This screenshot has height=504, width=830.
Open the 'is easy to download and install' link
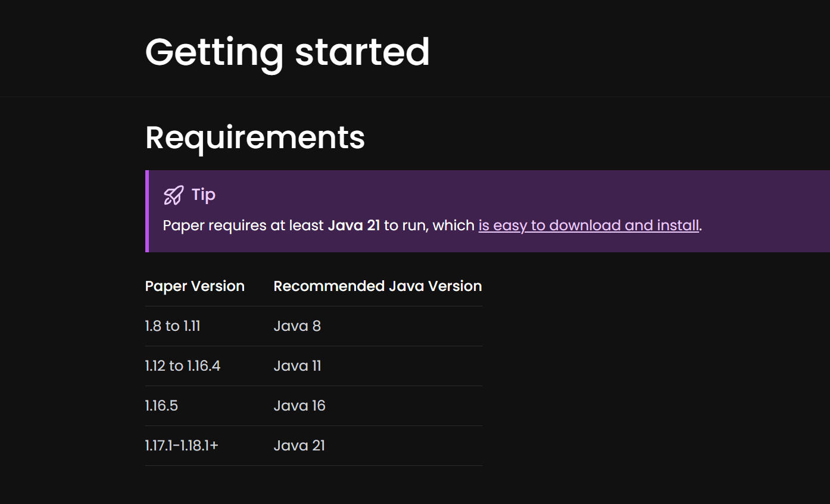[x=588, y=226]
